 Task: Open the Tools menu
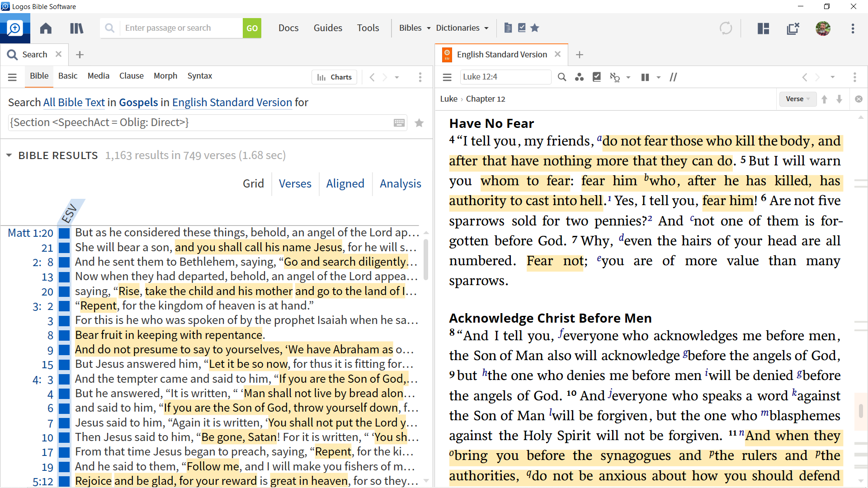[368, 28]
